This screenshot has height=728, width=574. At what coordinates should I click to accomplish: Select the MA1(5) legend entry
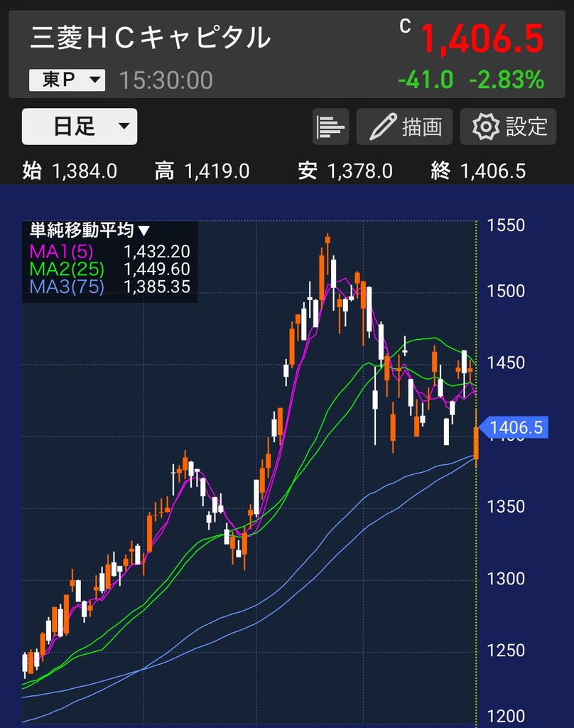point(61,252)
